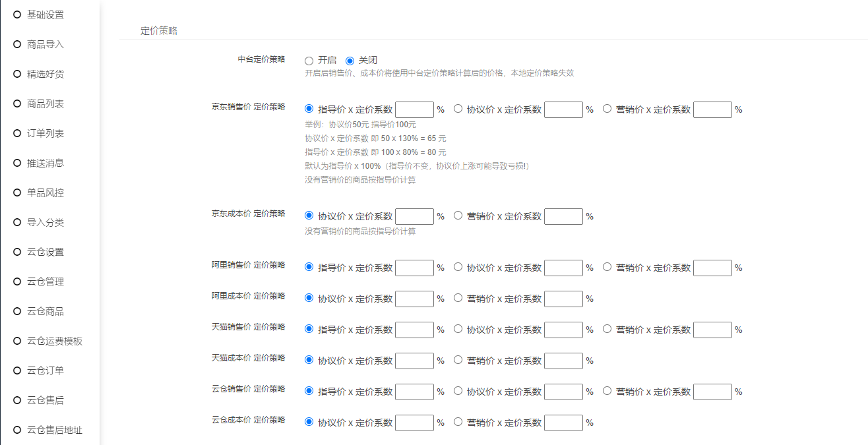868x445 pixels.
Task: Open 云仓售后 sidebar item
Action: [46, 400]
